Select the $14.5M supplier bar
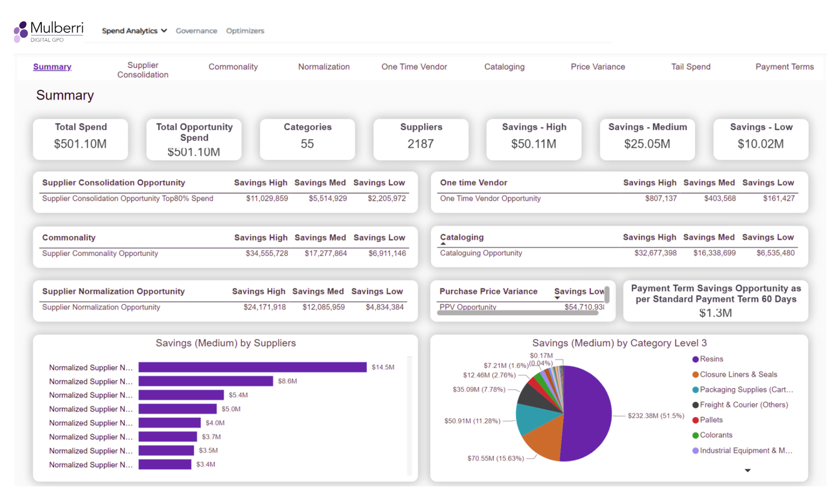Viewport: 840px width, 504px height. point(252,367)
